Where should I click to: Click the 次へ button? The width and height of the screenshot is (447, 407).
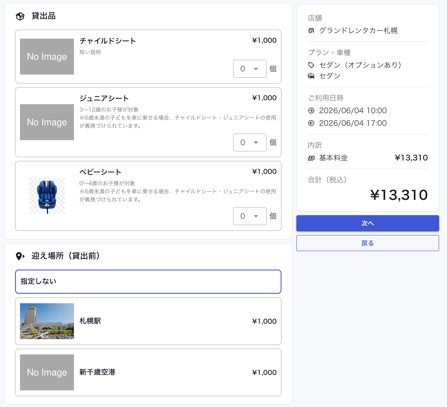(367, 223)
